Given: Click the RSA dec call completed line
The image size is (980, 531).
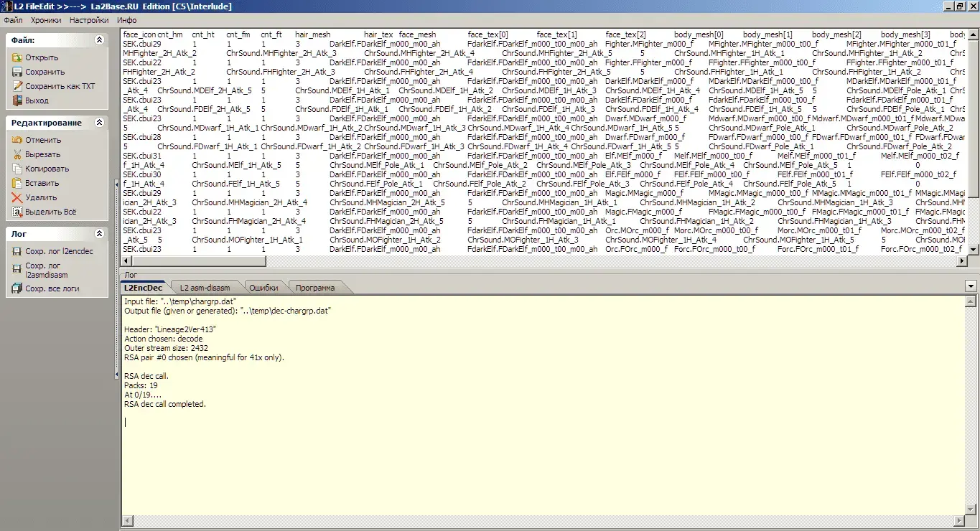Looking at the screenshot, I should tap(165, 404).
